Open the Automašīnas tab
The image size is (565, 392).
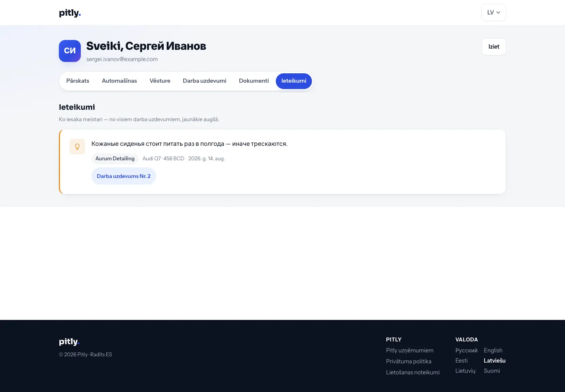coord(119,81)
